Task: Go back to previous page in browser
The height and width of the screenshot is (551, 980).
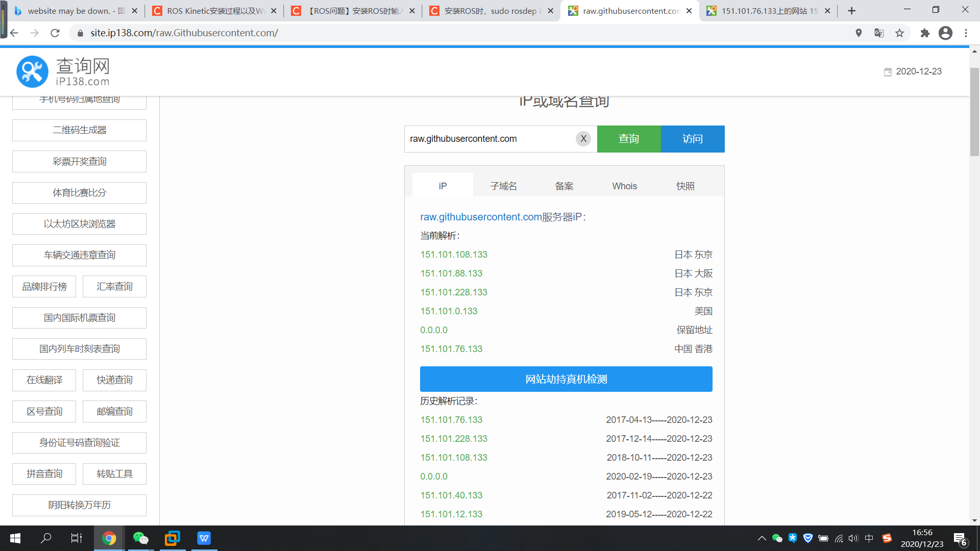Action: 14,33
